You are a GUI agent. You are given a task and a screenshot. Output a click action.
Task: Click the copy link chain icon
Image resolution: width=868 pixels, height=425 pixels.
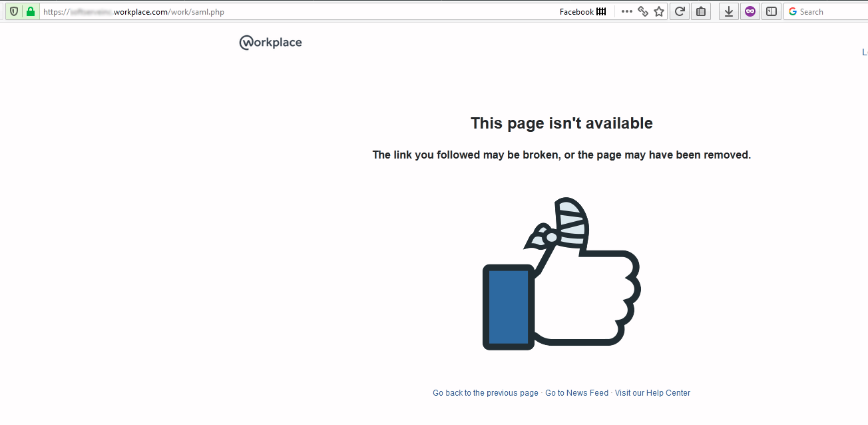tap(643, 11)
